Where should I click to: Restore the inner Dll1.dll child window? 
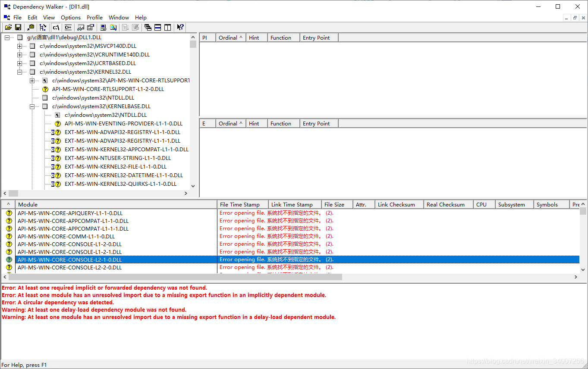(575, 18)
